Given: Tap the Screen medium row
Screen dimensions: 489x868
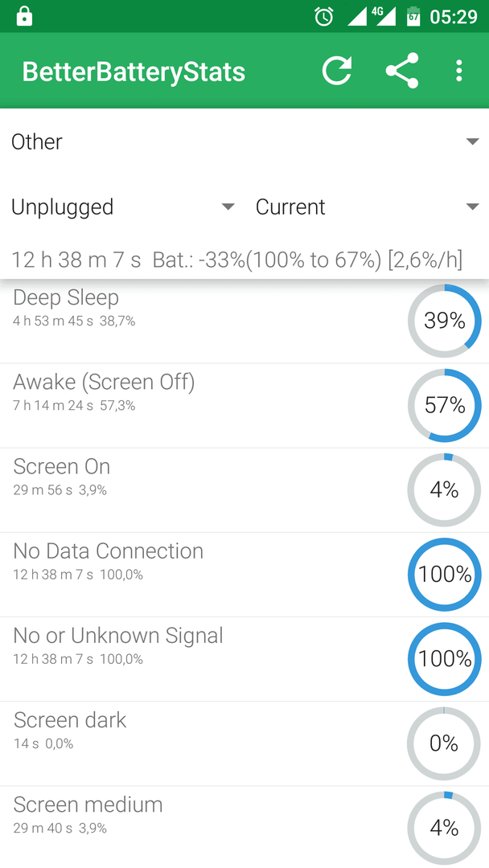Looking at the screenshot, I should pos(244,827).
